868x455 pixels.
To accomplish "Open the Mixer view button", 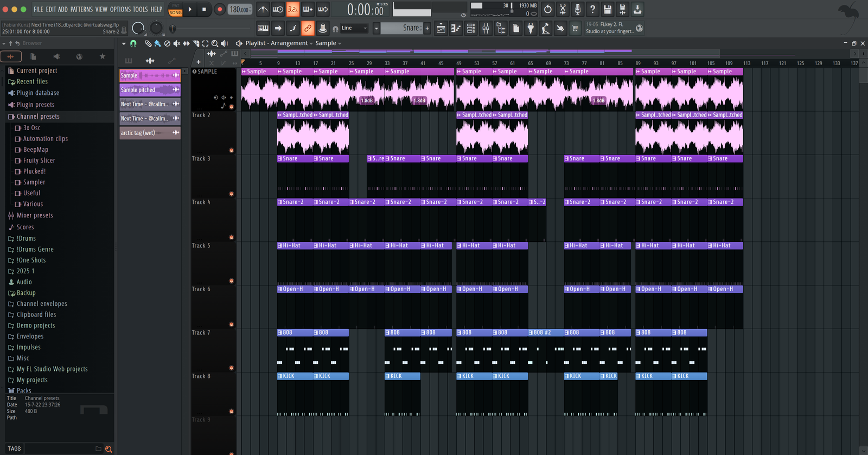I will 486,28.
